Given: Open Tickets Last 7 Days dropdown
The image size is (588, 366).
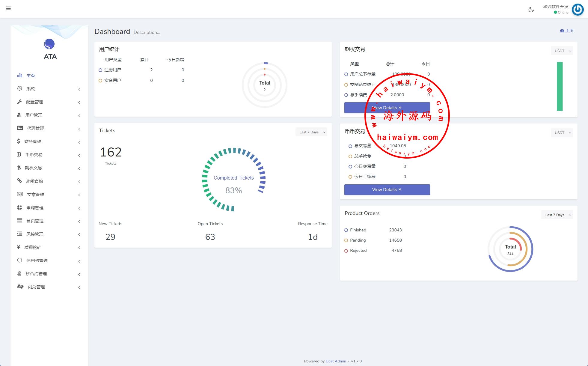Looking at the screenshot, I should tap(311, 132).
